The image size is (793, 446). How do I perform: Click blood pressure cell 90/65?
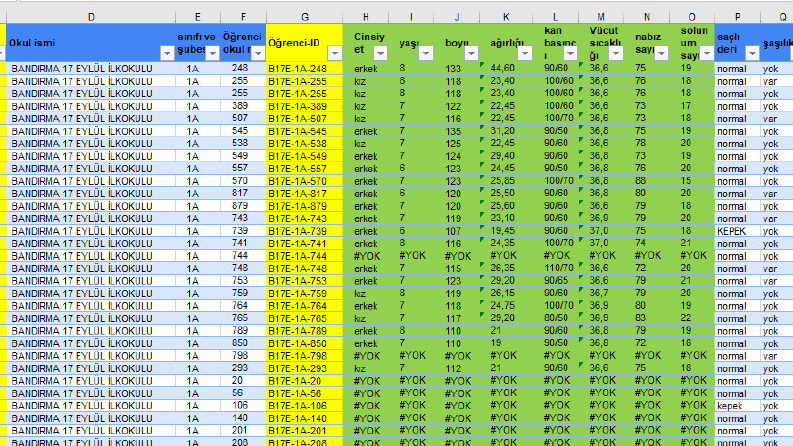pos(555,281)
